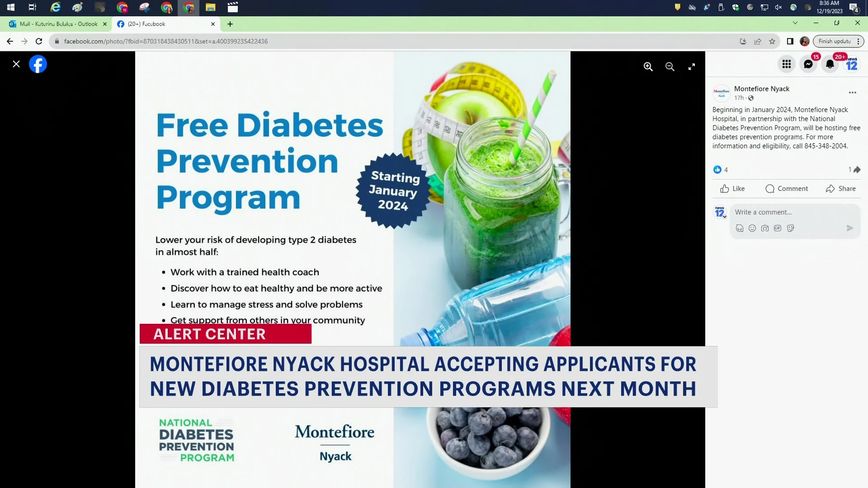Insert an emoji in comment

click(752, 228)
